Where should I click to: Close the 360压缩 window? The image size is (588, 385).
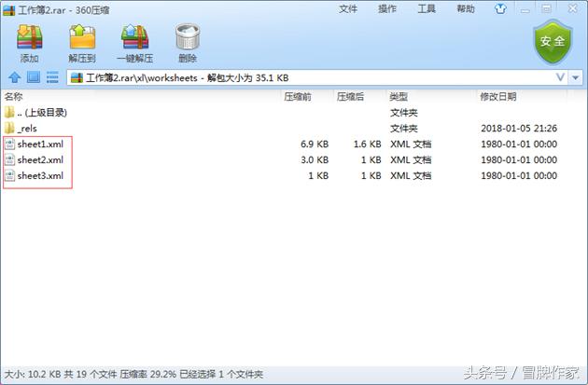(573, 8)
